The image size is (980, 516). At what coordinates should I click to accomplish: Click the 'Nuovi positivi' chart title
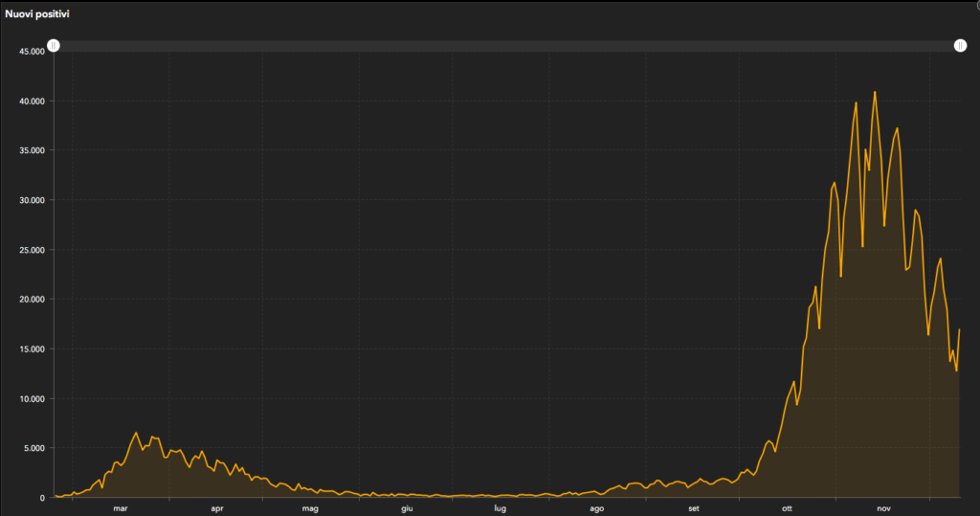[x=36, y=15]
